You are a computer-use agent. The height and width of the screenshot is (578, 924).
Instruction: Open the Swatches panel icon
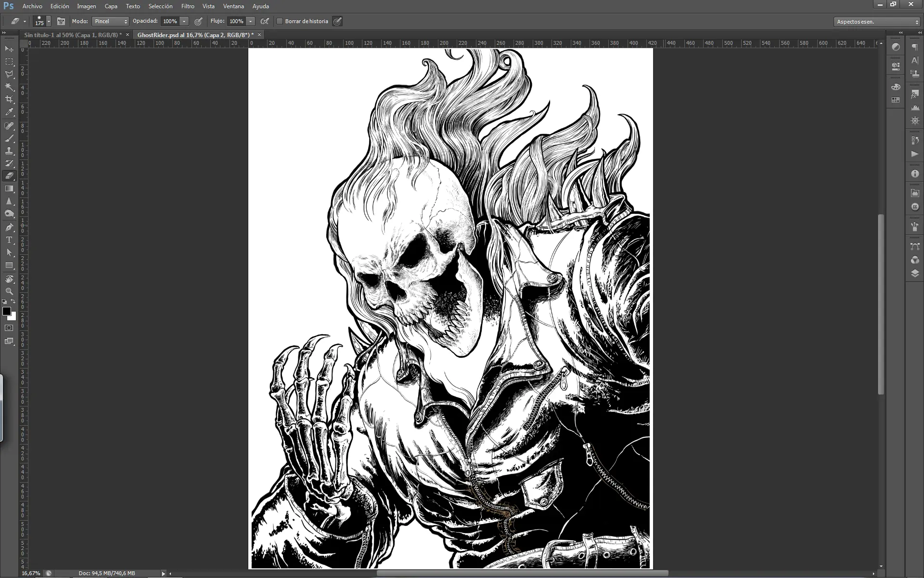(x=896, y=100)
